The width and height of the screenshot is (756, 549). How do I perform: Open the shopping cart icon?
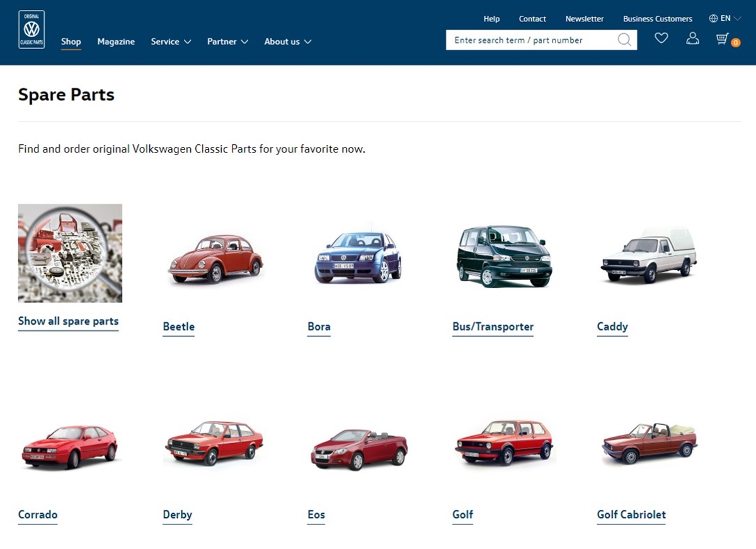coord(723,39)
